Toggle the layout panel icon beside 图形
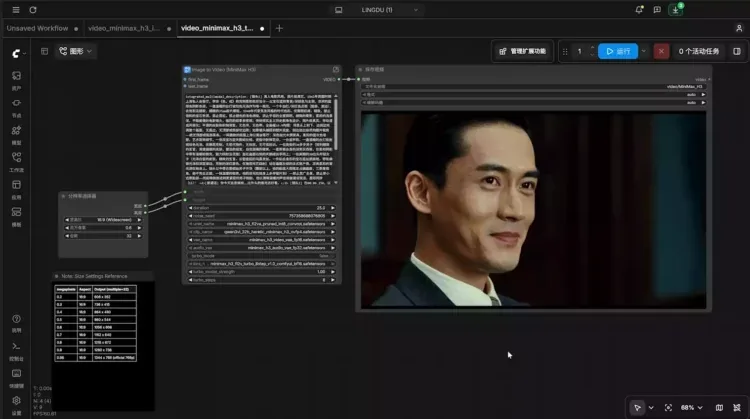 click(44, 51)
